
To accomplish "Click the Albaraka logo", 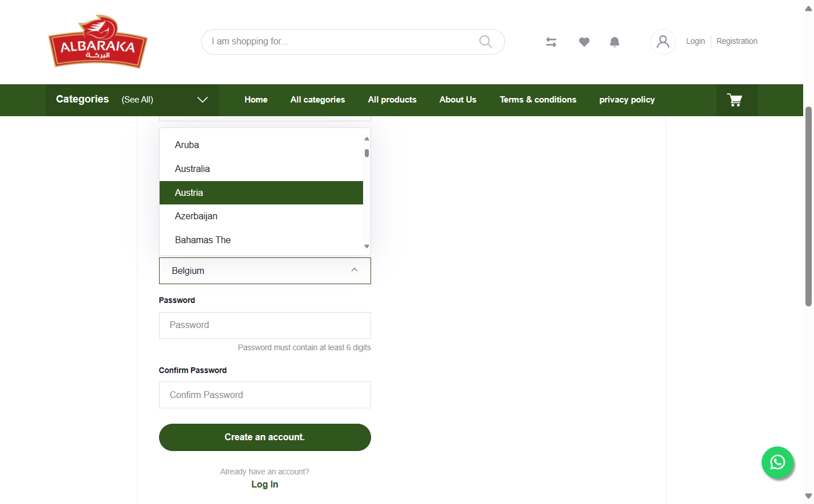I will click(98, 42).
